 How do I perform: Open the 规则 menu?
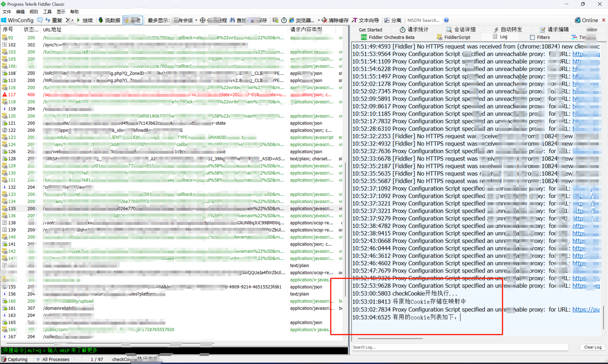tap(34, 12)
